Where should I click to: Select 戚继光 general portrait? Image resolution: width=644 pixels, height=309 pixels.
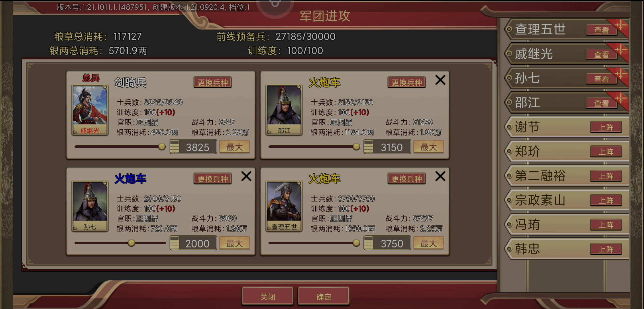pyautogui.click(x=90, y=110)
